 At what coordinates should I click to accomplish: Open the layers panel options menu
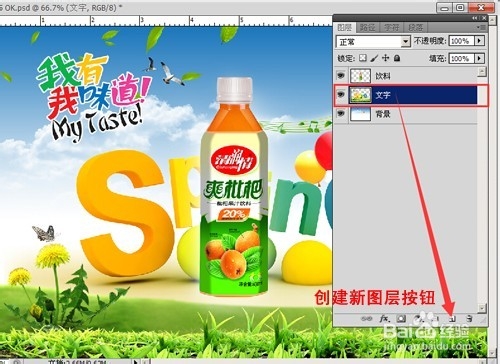[x=481, y=27]
